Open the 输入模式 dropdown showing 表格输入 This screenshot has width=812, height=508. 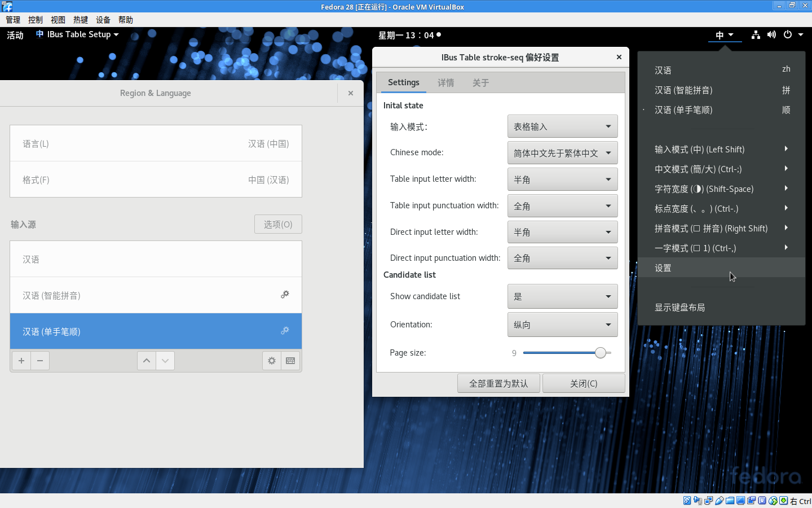pyautogui.click(x=563, y=126)
